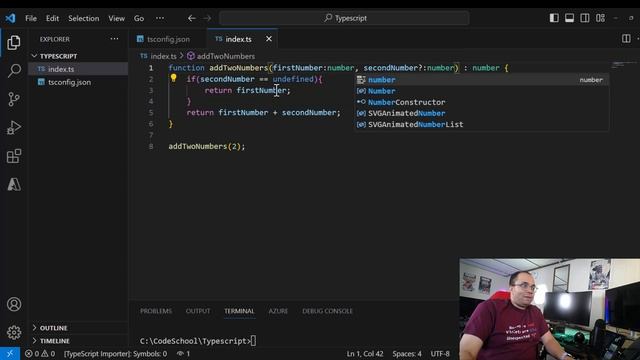The width and height of the screenshot is (640, 360).
Task: Click TypeScript Importer Symbols status item
Action: point(115,353)
